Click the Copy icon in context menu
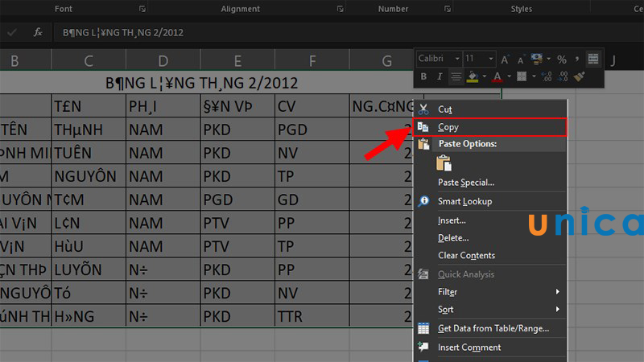The image size is (644, 362). click(x=423, y=127)
